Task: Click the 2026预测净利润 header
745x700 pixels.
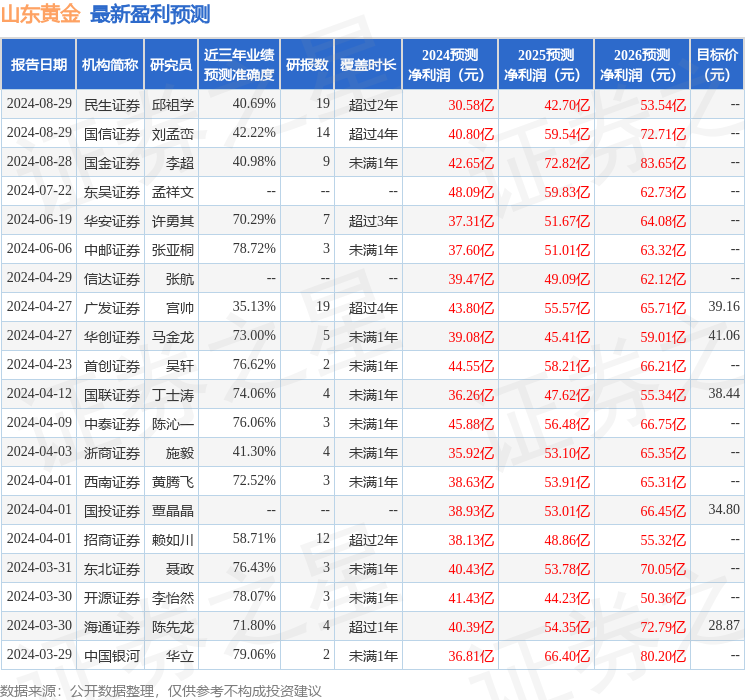Action: point(642,65)
